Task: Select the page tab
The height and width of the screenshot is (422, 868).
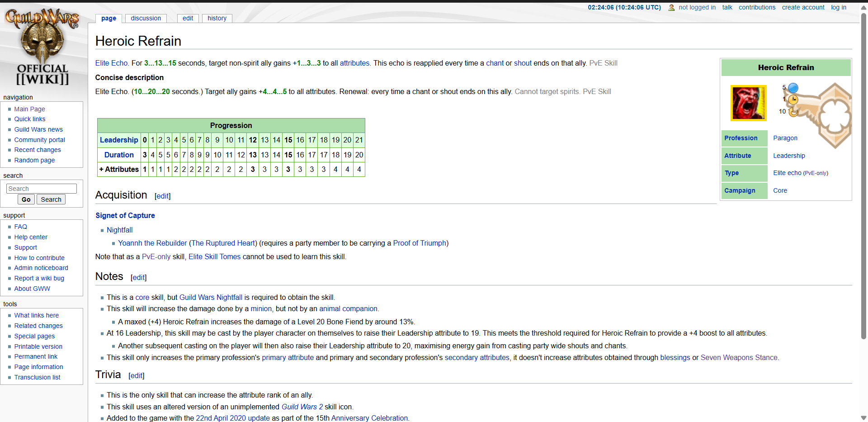Action: coord(108,18)
